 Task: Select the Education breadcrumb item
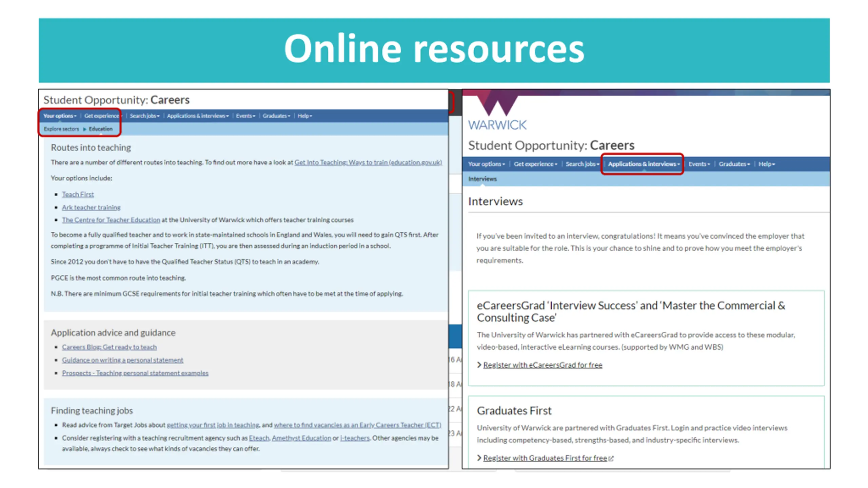click(101, 129)
